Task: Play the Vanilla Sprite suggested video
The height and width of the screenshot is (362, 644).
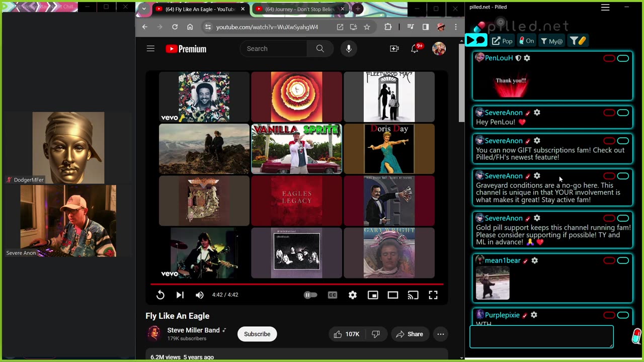Action: pos(296,149)
